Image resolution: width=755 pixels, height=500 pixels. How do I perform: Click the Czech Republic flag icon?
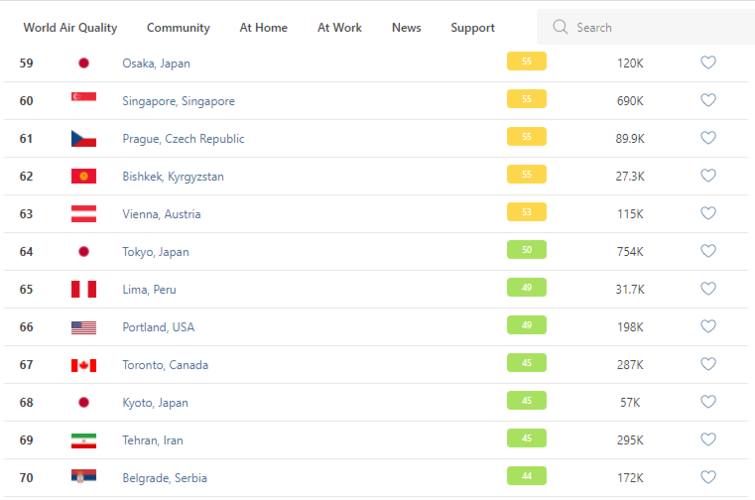click(x=83, y=139)
